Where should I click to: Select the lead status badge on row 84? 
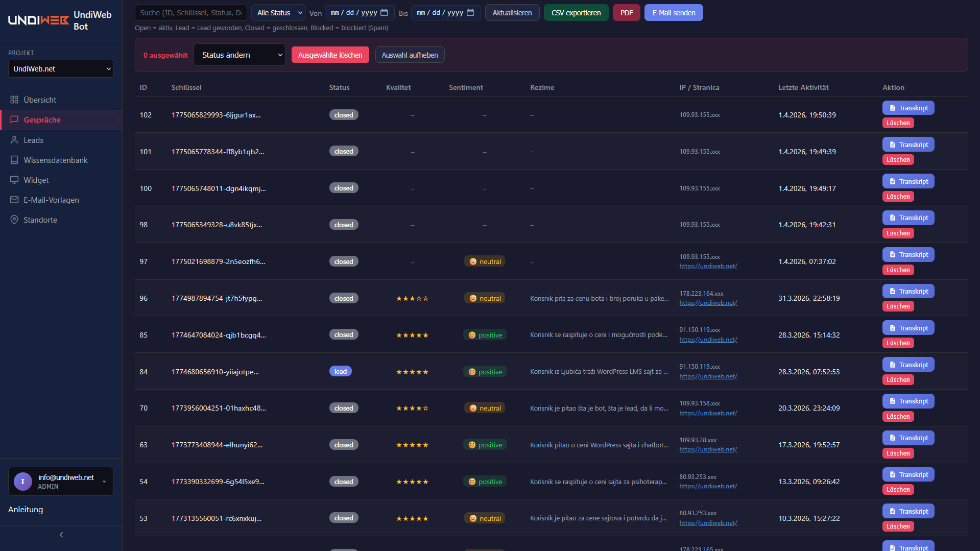[x=340, y=371]
